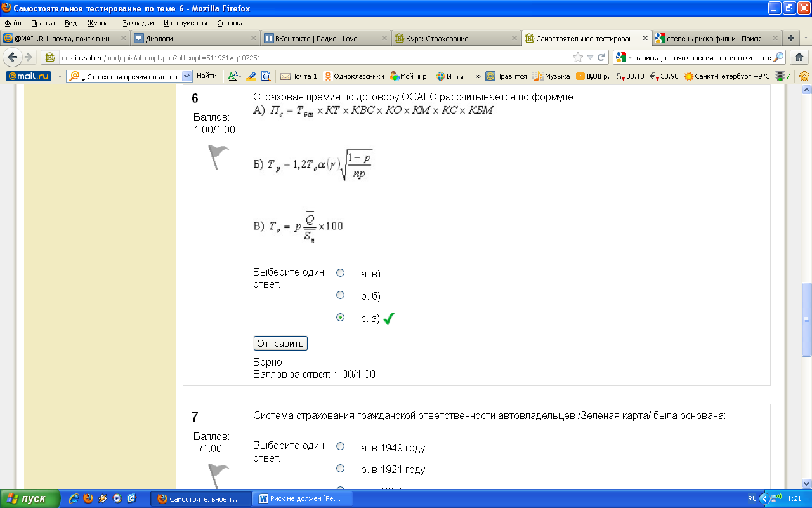Open the Справка menu
Viewport: 812px width, 508px height.
pos(230,23)
